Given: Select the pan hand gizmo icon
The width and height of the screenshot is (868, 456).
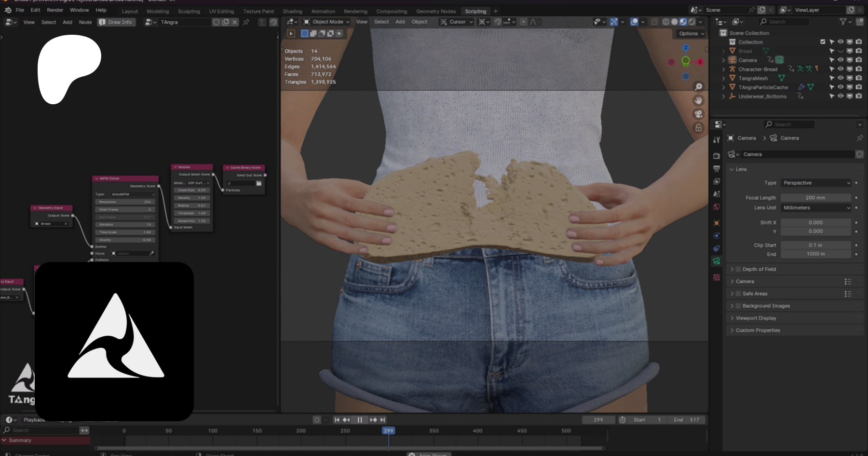Looking at the screenshot, I should tap(698, 100).
